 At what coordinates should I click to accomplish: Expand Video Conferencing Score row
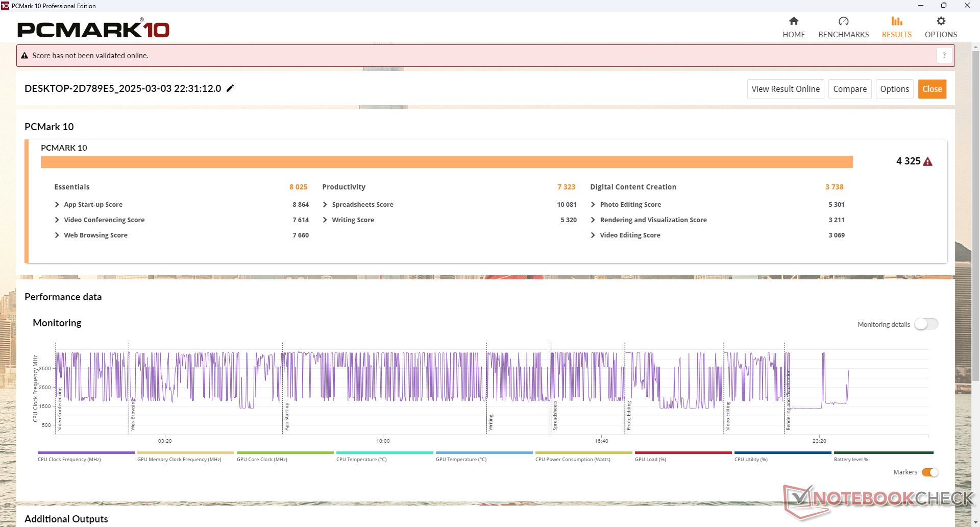pyautogui.click(x=57, y=220)
